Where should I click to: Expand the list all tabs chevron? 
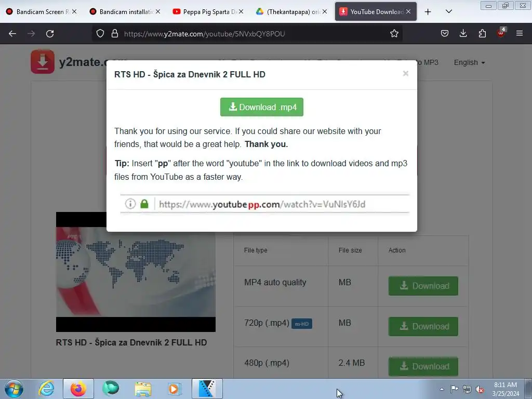pos(448,11)
